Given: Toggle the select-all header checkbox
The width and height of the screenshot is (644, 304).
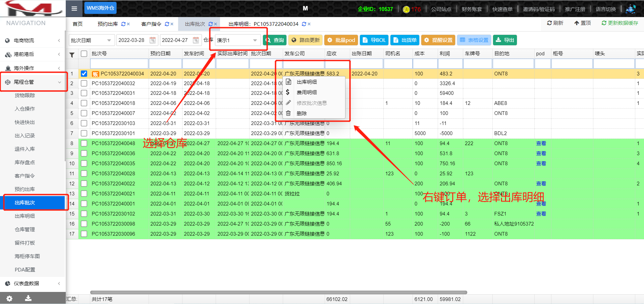Looking at the screenshot, I should tap(84, 54).
